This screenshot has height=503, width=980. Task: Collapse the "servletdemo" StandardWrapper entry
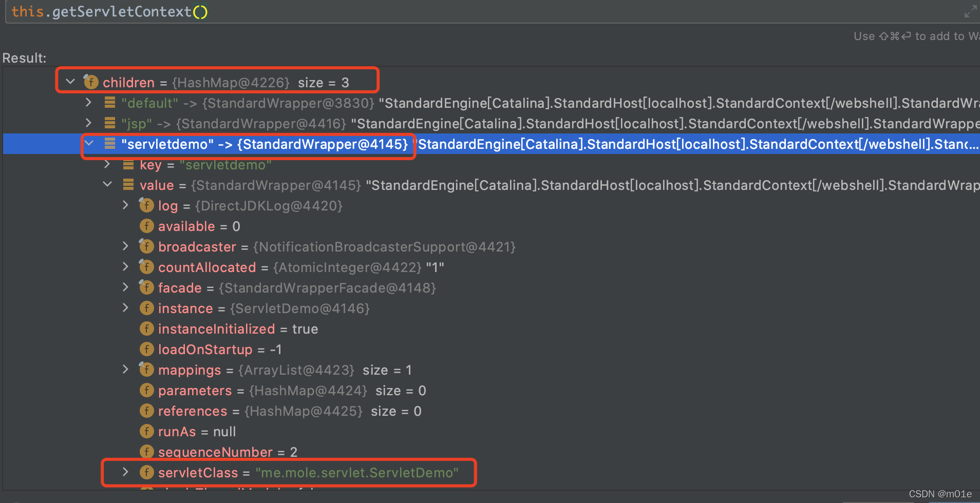[89, 143]
